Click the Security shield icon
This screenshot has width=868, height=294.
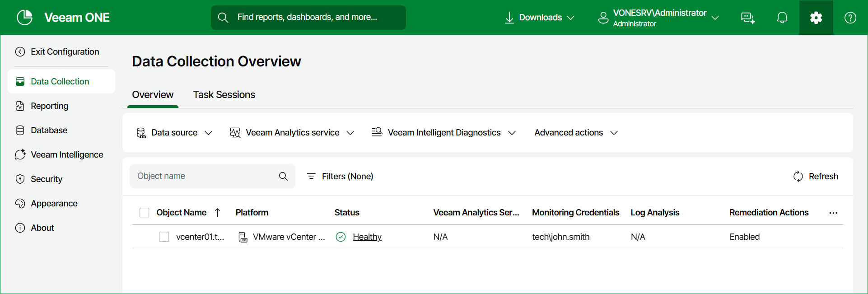pyautogui.click(x=20, y=179)
